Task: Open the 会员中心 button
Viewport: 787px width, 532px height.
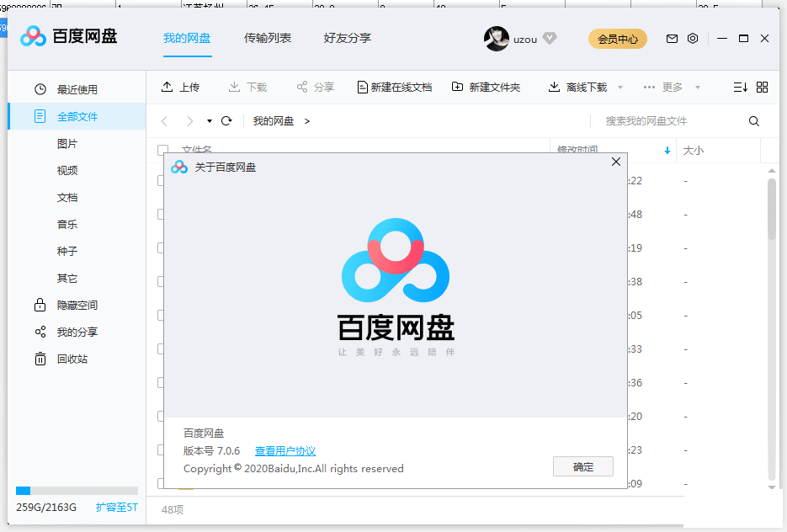Action: (617, 39)
